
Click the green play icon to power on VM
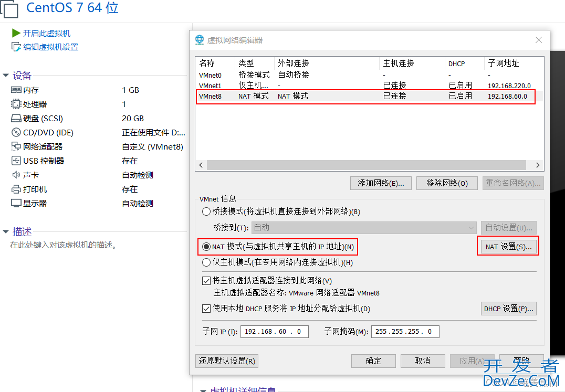pyautogui.click(x=16, y=33)
